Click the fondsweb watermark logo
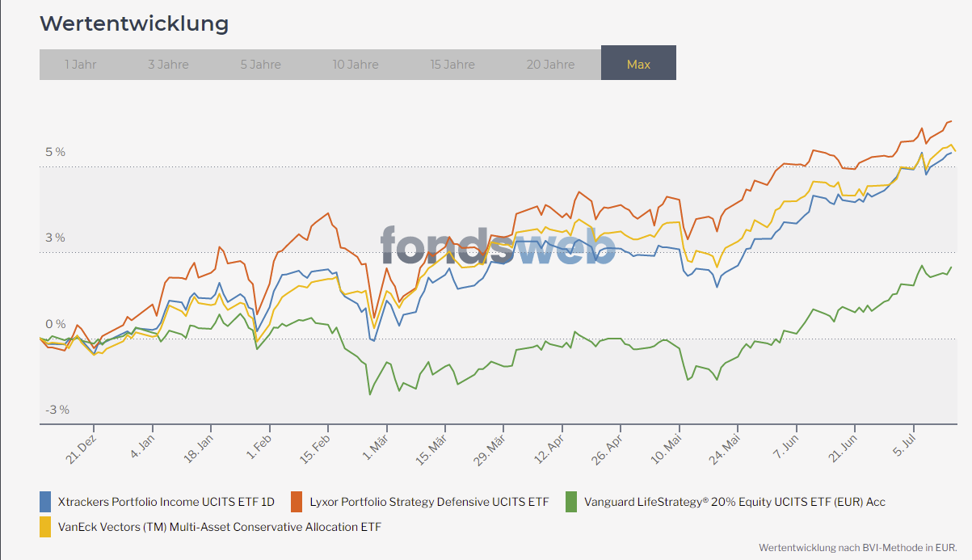This screenshot has width=972, height=560. [498, 245]
